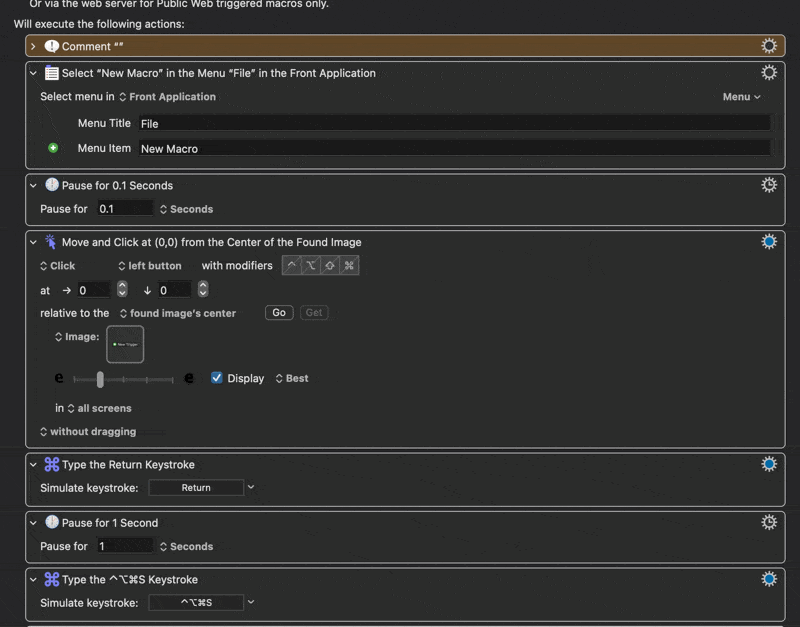This screenshot has height=627, width=800.
Task: Click the gear icon on Move and Click action
Action: click(768, 242)
